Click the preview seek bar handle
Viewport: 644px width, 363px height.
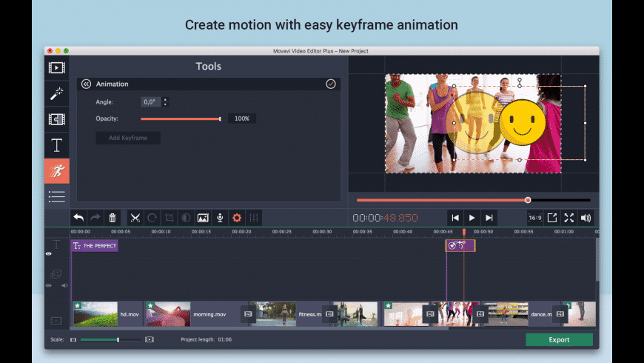[528, 200]
